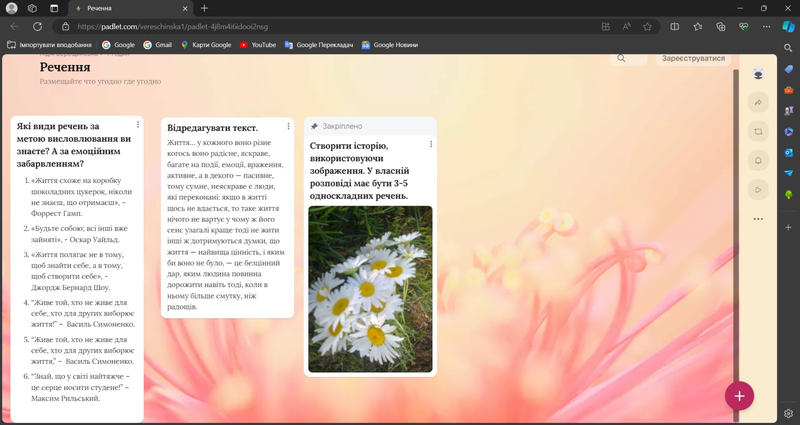Customize sidebar with plus icon
Screen dimensions: 800x425
point(788,227)
